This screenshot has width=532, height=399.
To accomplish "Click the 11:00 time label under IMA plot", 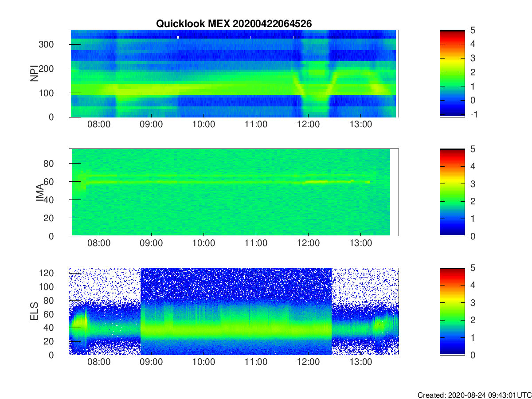I will click(x=256, y=243).
